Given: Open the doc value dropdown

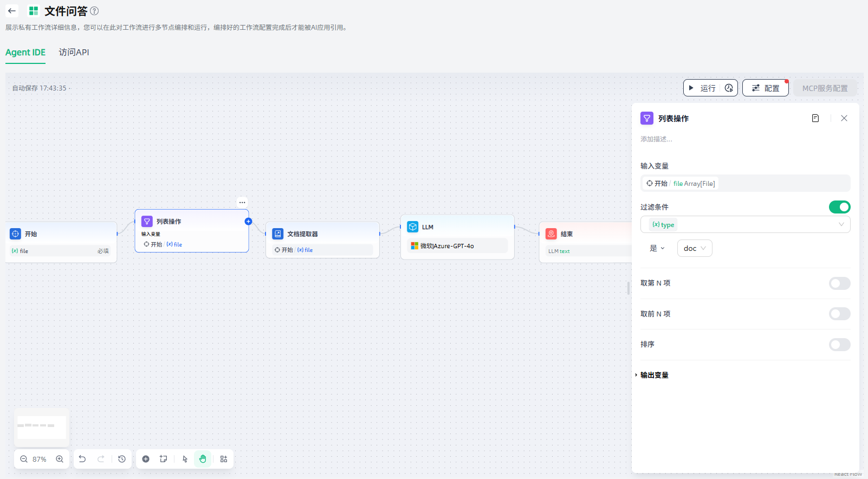Looking at the screenshot, I should point(695,248).
